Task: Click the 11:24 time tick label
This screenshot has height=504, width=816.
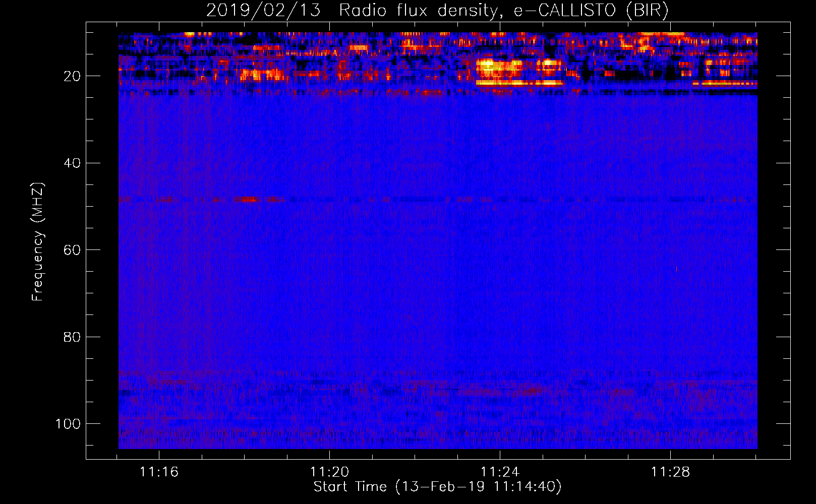Action: tap(500, 472)
